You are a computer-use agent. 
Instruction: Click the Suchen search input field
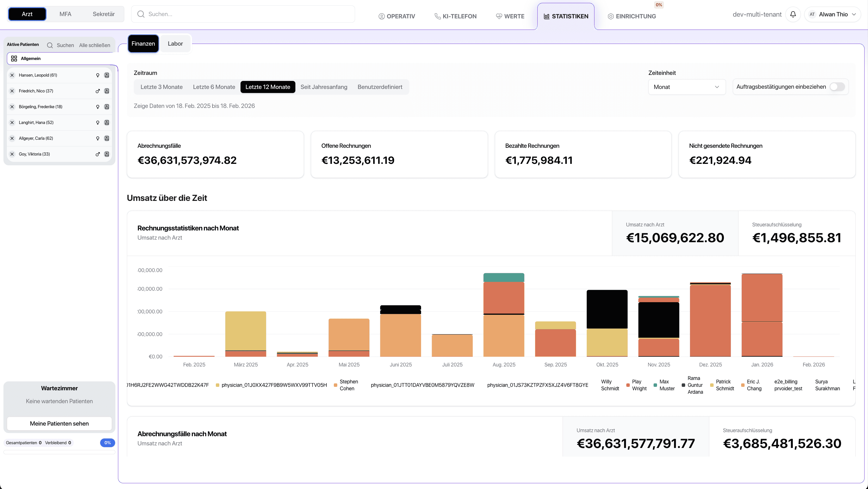point(243,14)
